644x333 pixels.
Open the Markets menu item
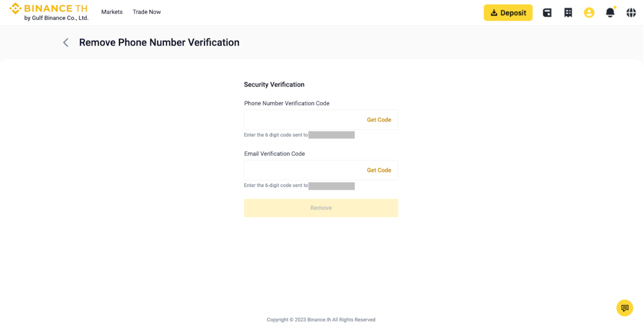tap(112, 12)
